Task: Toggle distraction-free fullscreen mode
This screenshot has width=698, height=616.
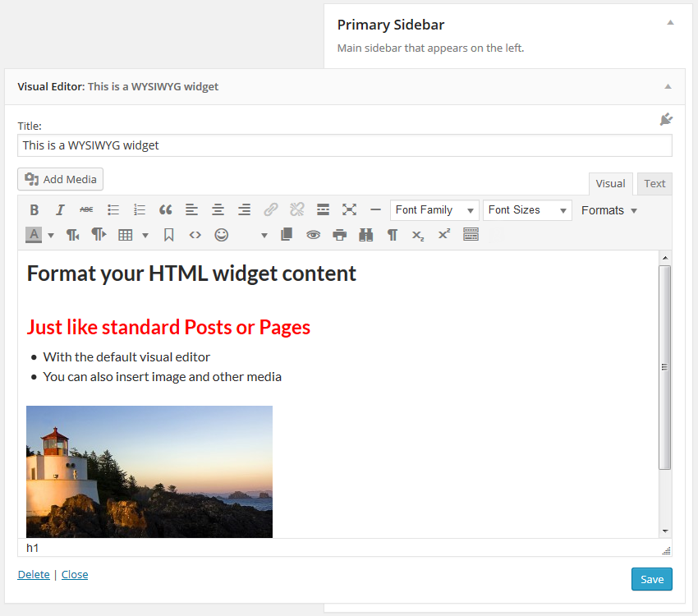Action: click(349, 209)
